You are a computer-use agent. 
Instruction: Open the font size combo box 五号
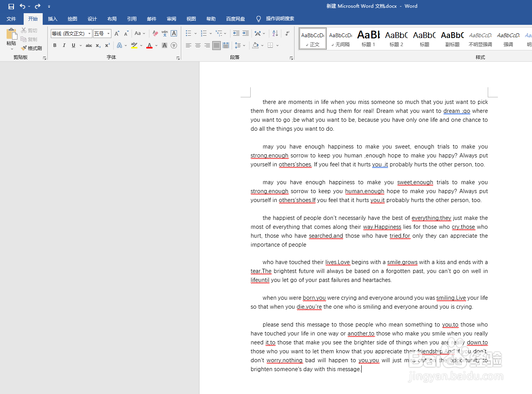(x=102, y=34)
